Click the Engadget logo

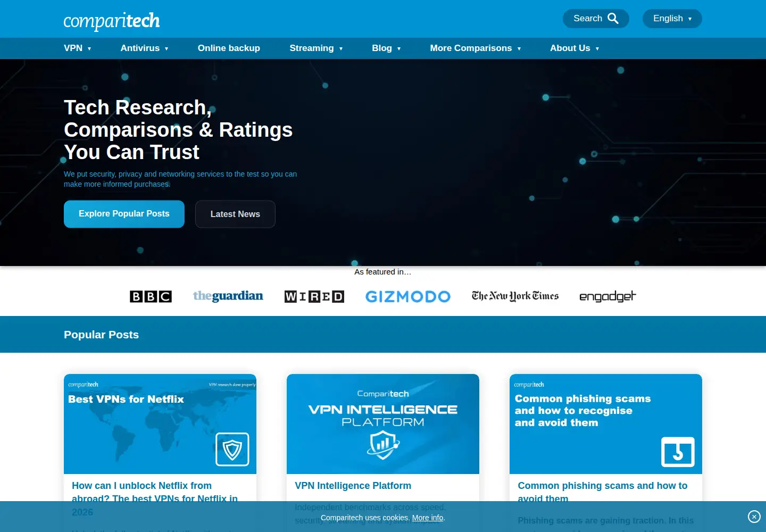[x=607, y=296]
